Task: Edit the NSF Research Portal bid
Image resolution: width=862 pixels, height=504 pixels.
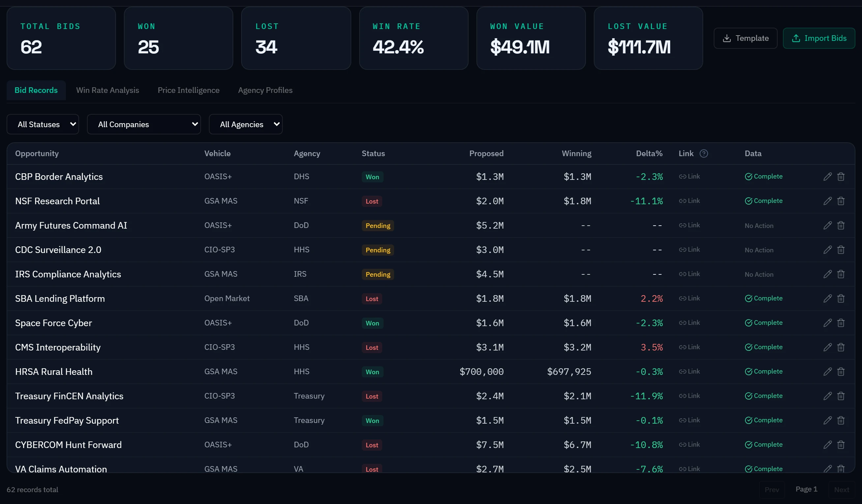Action: click(x=827, y=201)
